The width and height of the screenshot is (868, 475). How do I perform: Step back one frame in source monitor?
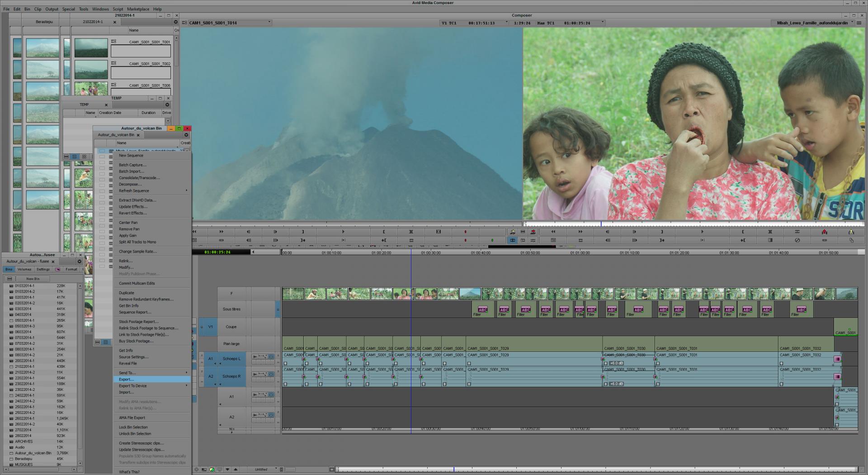tap(248, 232)
